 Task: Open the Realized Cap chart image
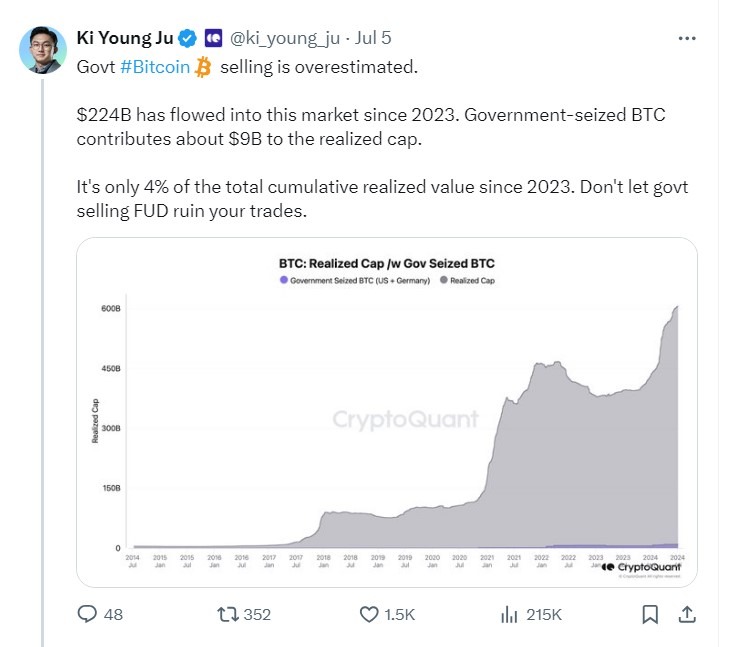(386, 420)
